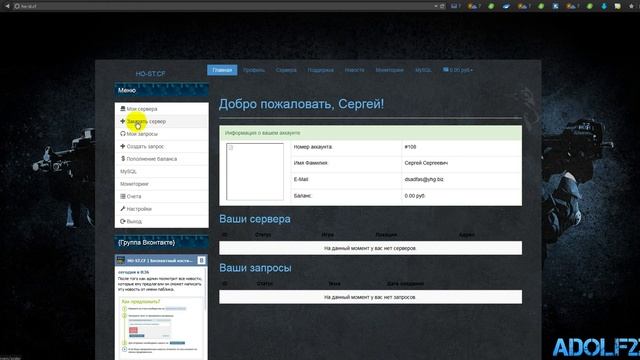640x360 pixels.
Task: Open 'Мои сервера' in the sidebar menu
Action: coord(162,109)
